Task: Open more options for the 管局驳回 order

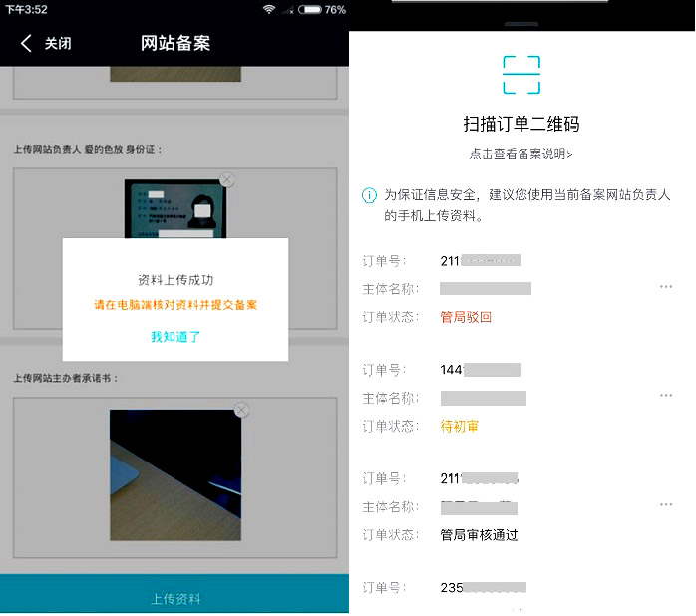Action: click(666, 287)
